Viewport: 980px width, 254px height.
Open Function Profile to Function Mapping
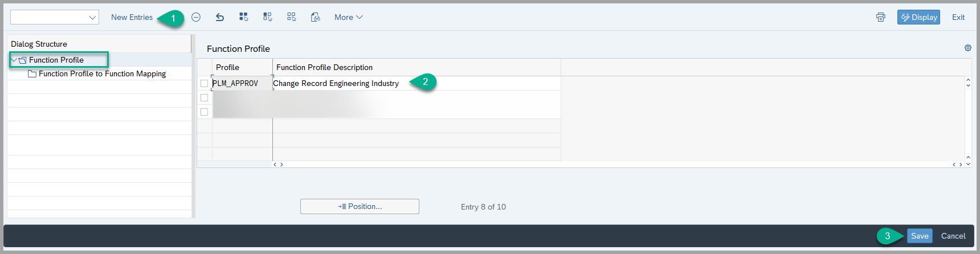click(x=102, y=73)
